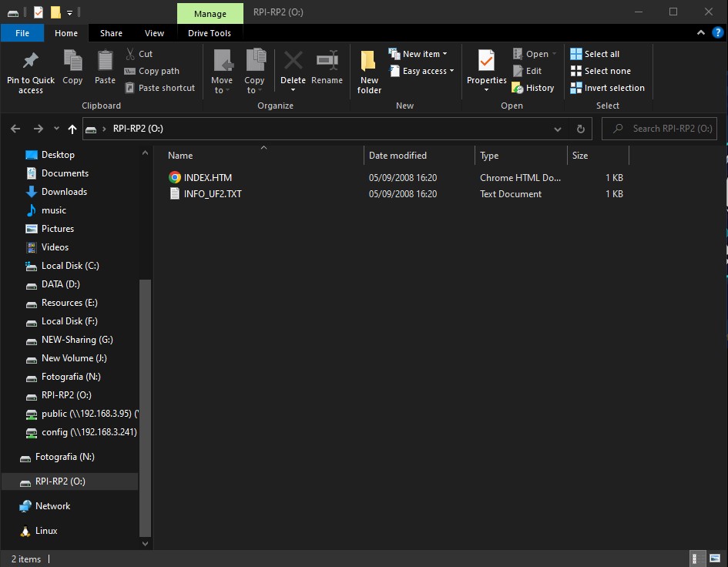The height and width of the screenshot is (567, 728).
Task: Click the Manage contextual tab
Action: [x=210, y=13]
